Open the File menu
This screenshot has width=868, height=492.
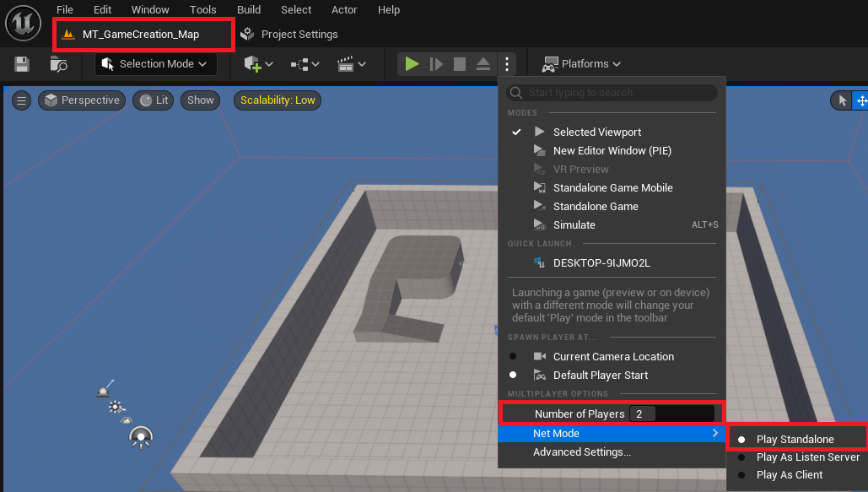[x=65, y=10]
